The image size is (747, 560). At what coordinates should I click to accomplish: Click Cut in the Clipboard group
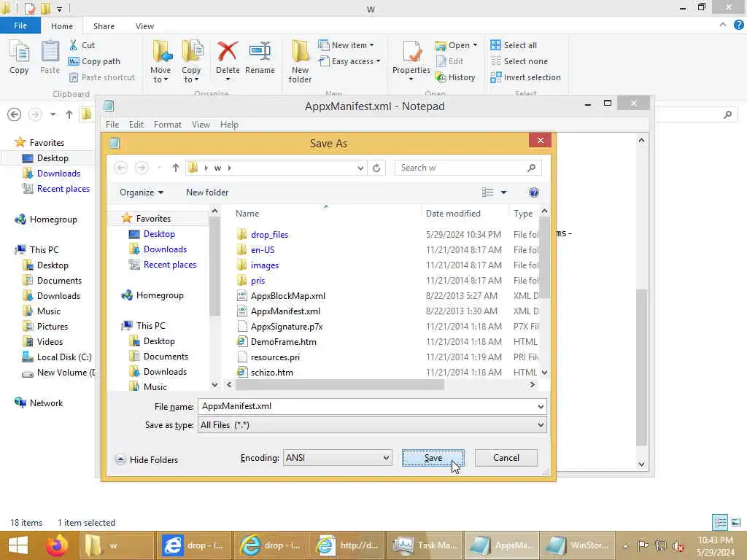[x=82, y=45]
